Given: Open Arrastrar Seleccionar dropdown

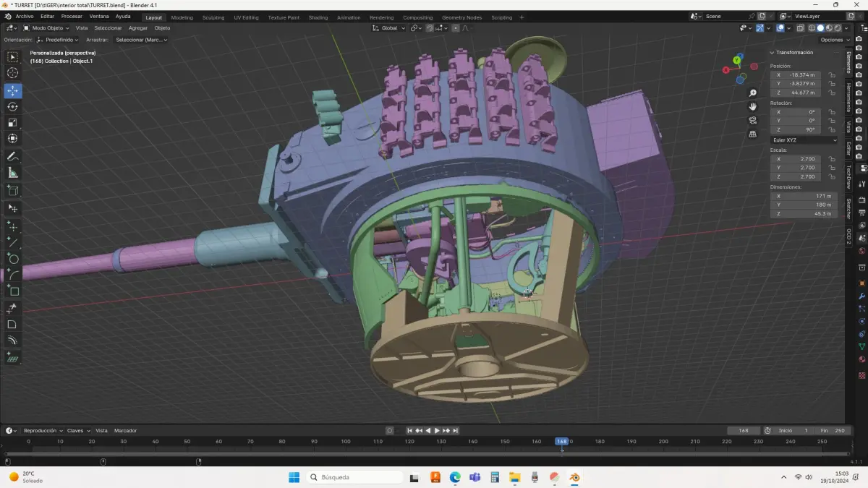Looking at the screenshot, I should click(x=141, y=40).
